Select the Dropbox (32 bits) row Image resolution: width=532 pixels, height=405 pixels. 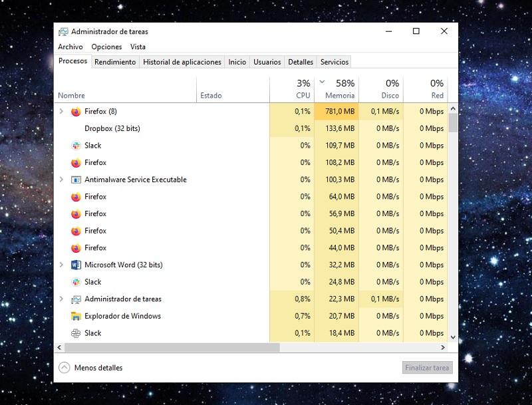(251, 128)
